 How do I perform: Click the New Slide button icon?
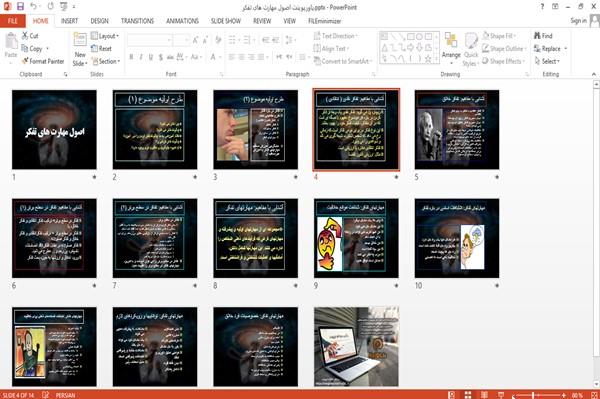[80, 40]
